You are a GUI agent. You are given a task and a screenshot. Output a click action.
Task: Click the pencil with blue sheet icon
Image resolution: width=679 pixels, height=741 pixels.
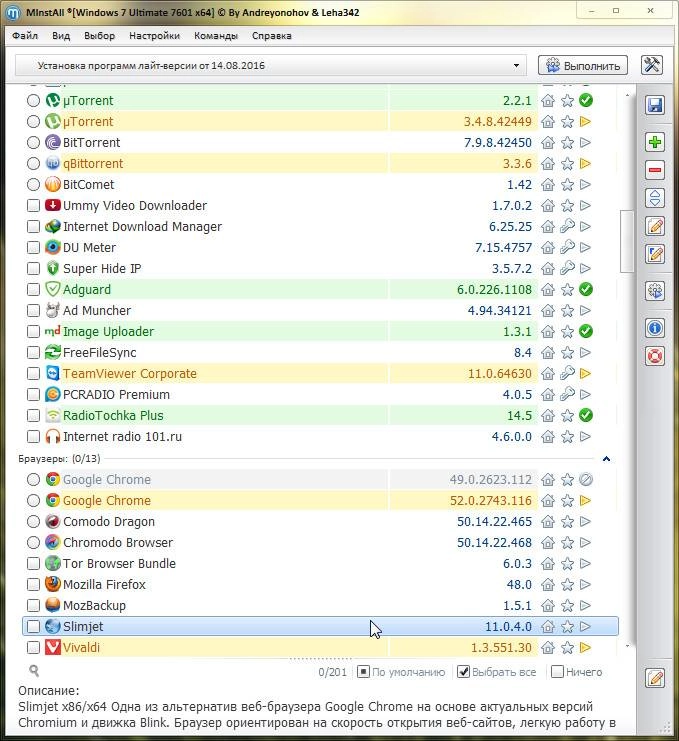[x=655, y=254]
